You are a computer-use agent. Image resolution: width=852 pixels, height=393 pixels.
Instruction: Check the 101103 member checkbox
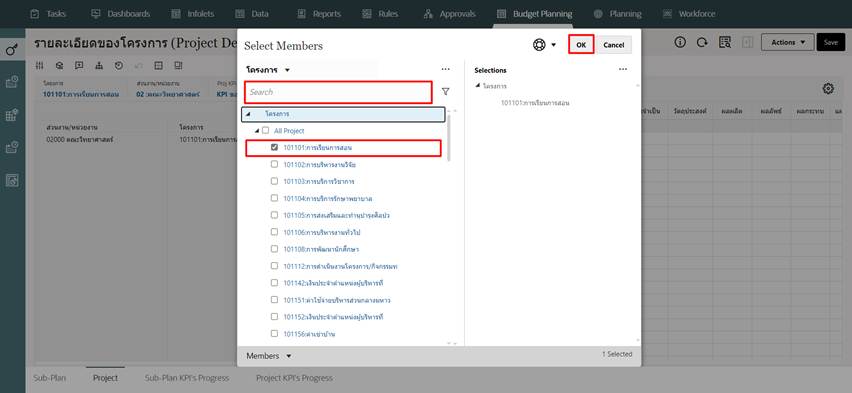274,181
